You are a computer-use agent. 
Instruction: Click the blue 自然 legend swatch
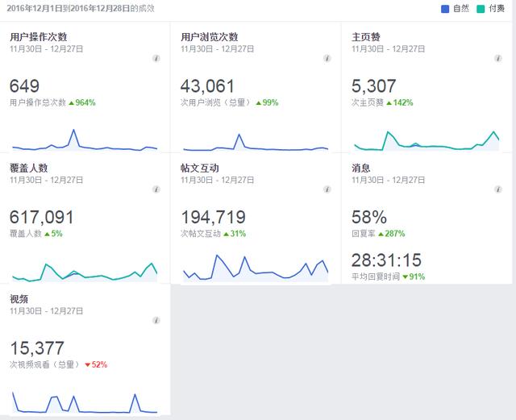[444, 9]
